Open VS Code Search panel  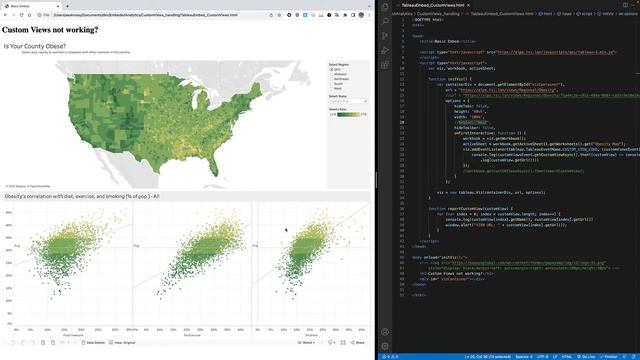[385, 21]
